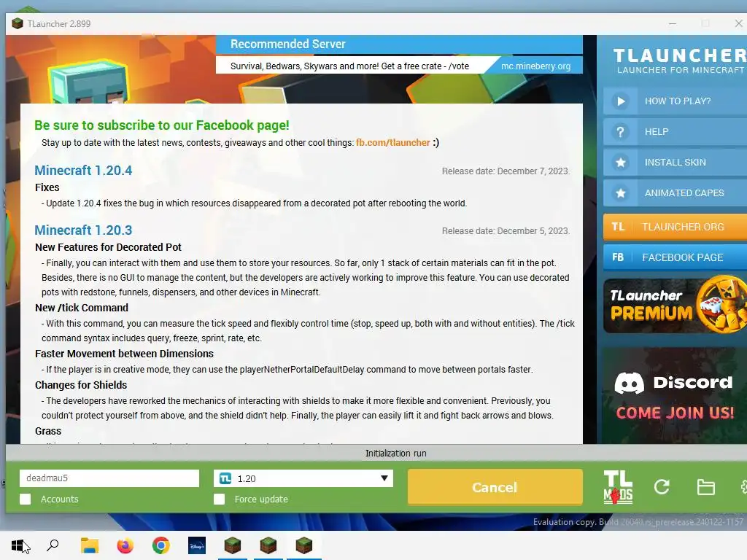Open File Explorer from taskbar
Image resolution: width=747 pixels, height=560 pixels.
(x=90, y=545)
